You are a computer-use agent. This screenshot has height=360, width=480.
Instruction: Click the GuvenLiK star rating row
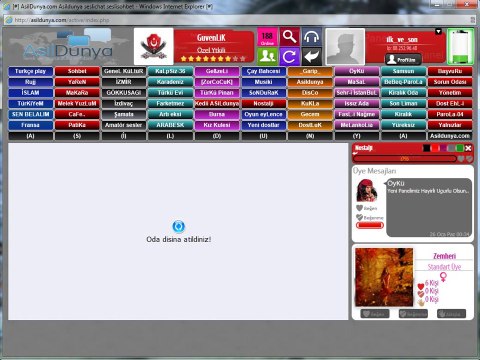(213, 59)
